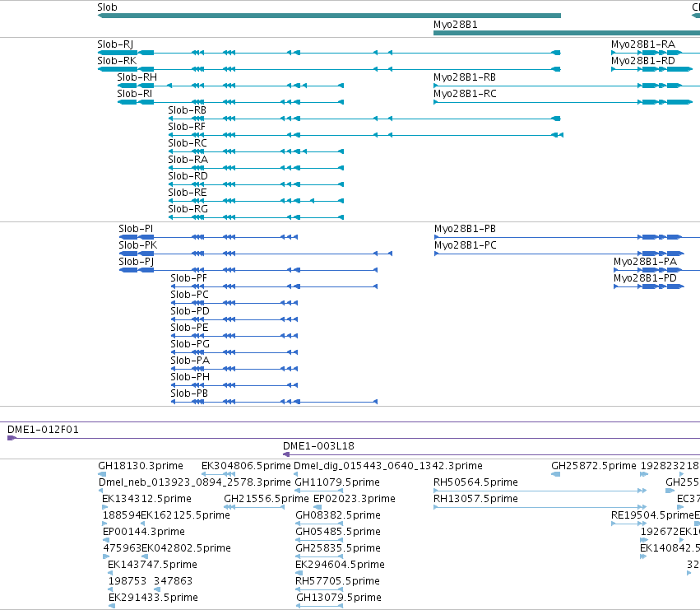
Task: Select Myo28B1-PB protein label
Action: point(466,229)
